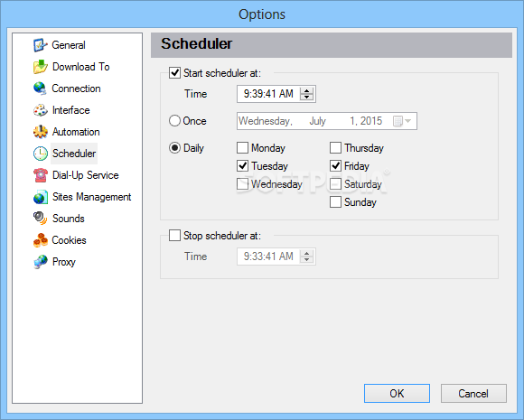This screenshot has width=524, height=420.
Task: Click the Sounds speaker icon
Action: click(40, 219)
